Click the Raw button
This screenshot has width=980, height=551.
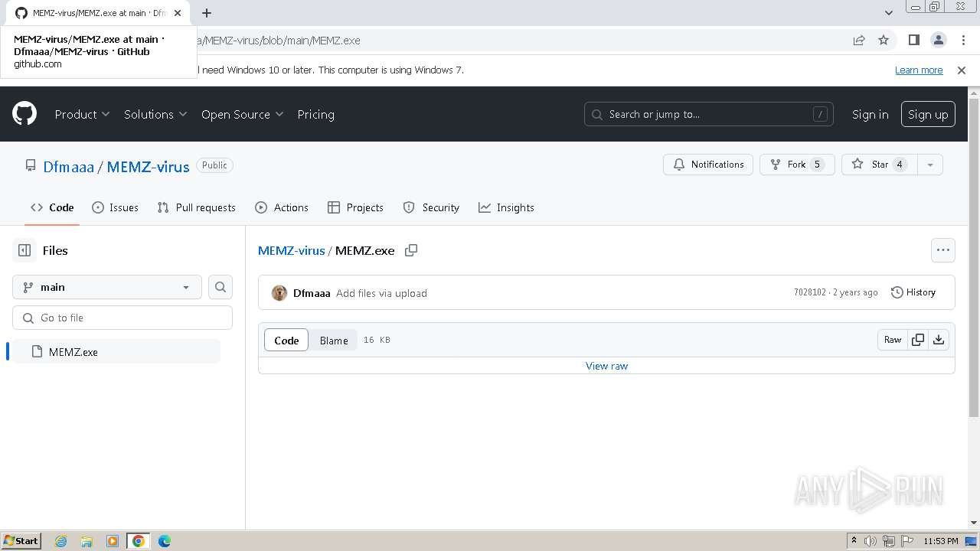[x=893, y=340]
